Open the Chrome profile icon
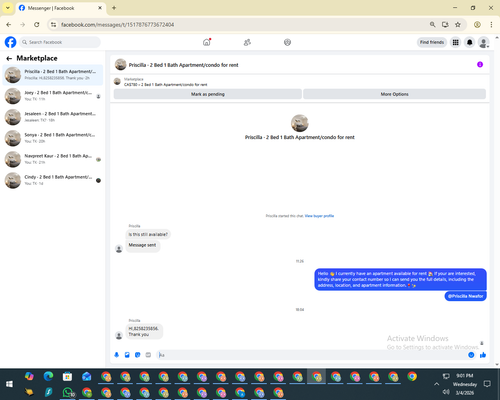 pos(477,25)
